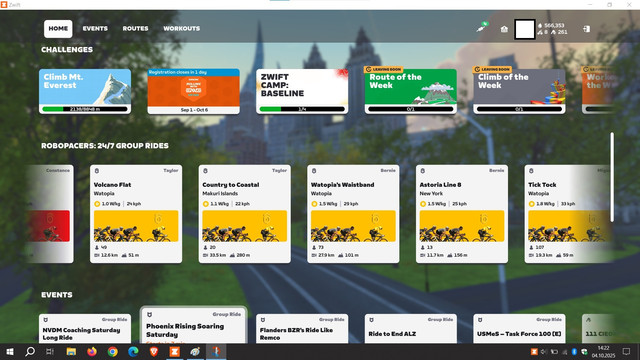The image size is (640, 360).
Task: Open the Climb Mt. Everest challenge
Action: (x=85, y=91)
